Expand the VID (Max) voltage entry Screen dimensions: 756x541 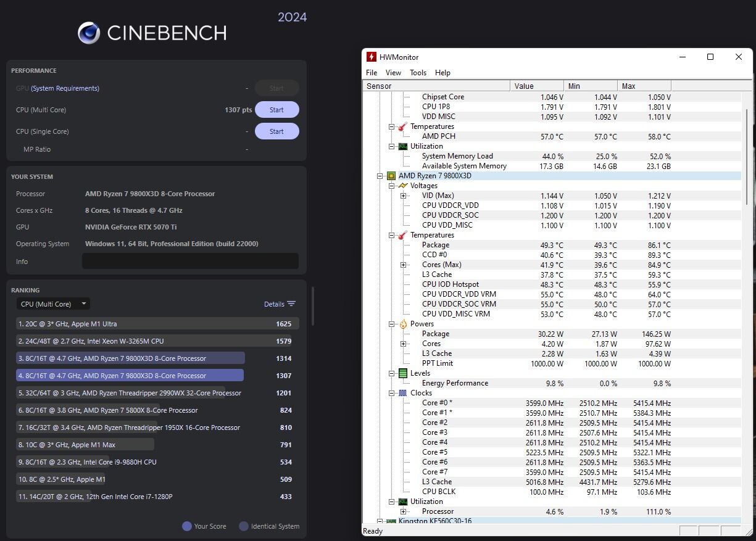pyautogui.click(x=404, y=196)
